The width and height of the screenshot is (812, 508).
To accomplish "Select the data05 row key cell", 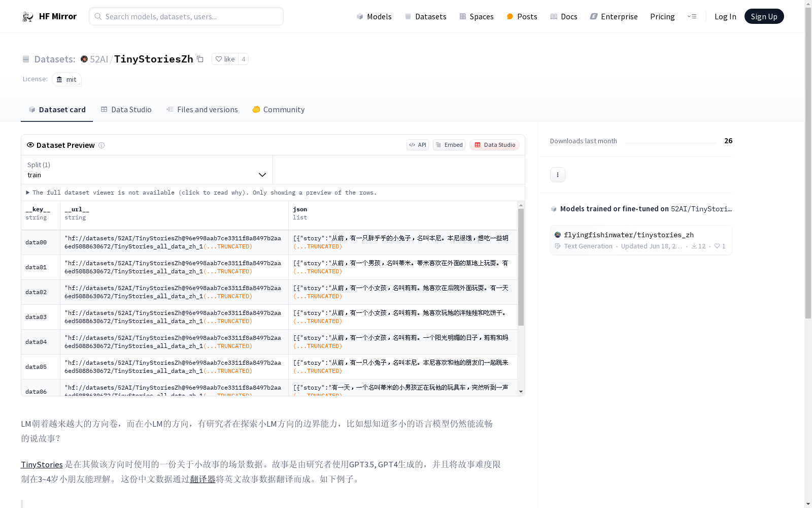I will 41,367.
